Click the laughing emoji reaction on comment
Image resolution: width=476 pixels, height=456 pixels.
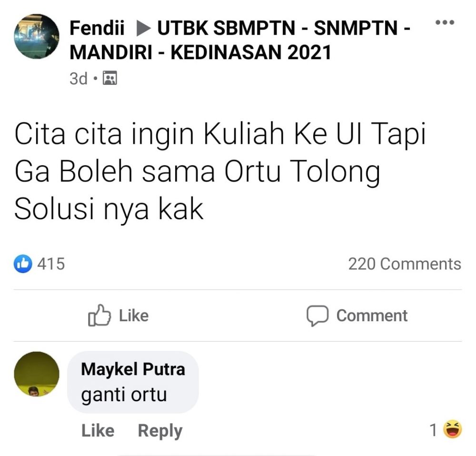(x=452, y=430)
